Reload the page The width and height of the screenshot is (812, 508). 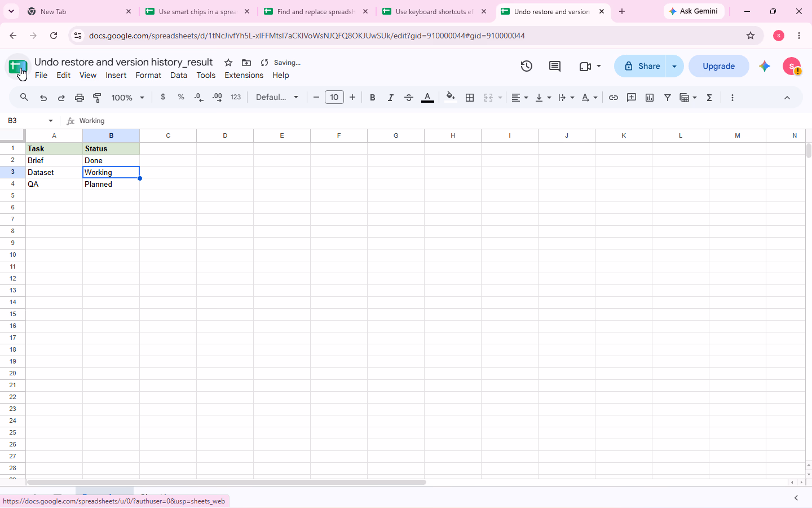tap(54, 36)
